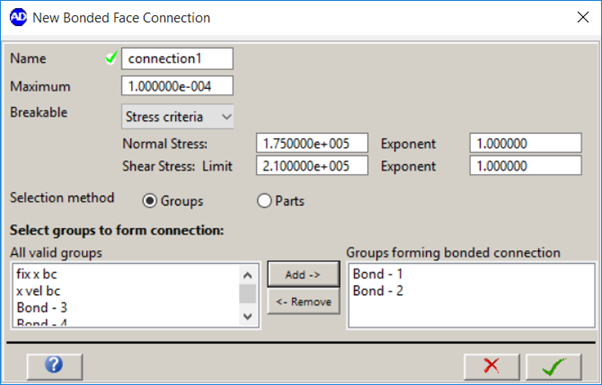Select the Groups selection method
This screenshot has height=385, width=602.
149,201
